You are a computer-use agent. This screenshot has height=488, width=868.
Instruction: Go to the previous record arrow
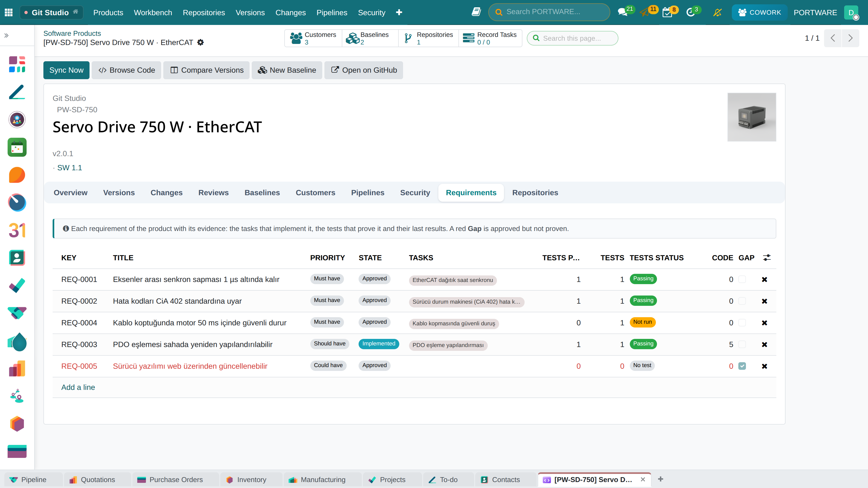point(833,38)
